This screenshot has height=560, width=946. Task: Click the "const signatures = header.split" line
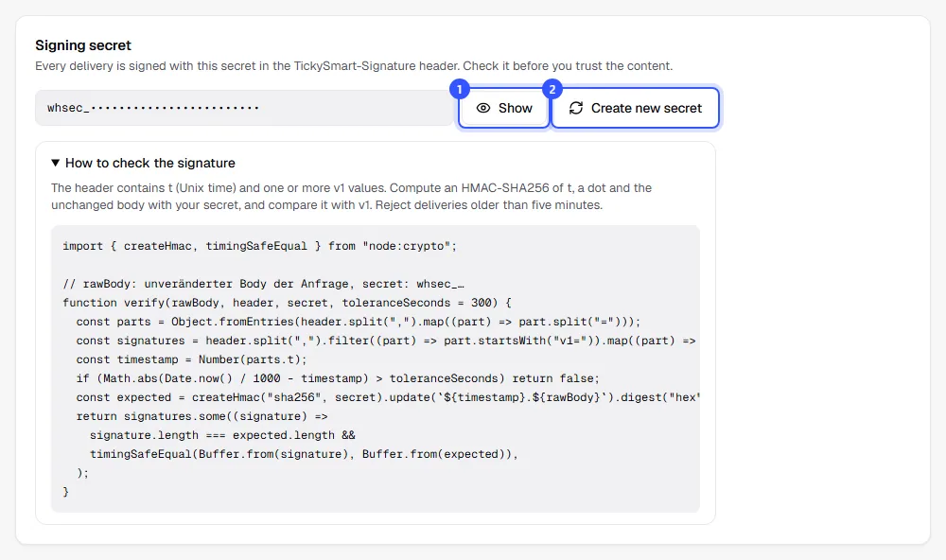[386, 341]
